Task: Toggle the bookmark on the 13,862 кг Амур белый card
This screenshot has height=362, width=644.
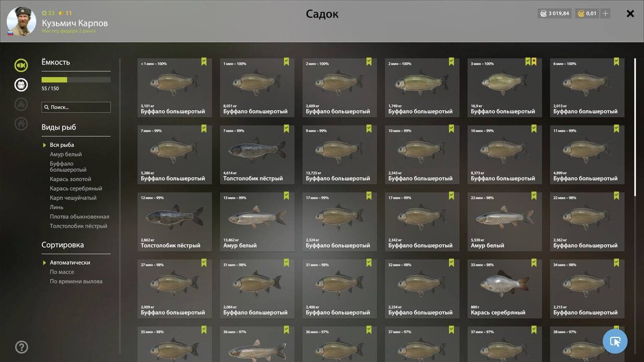Action: [287, 196]
